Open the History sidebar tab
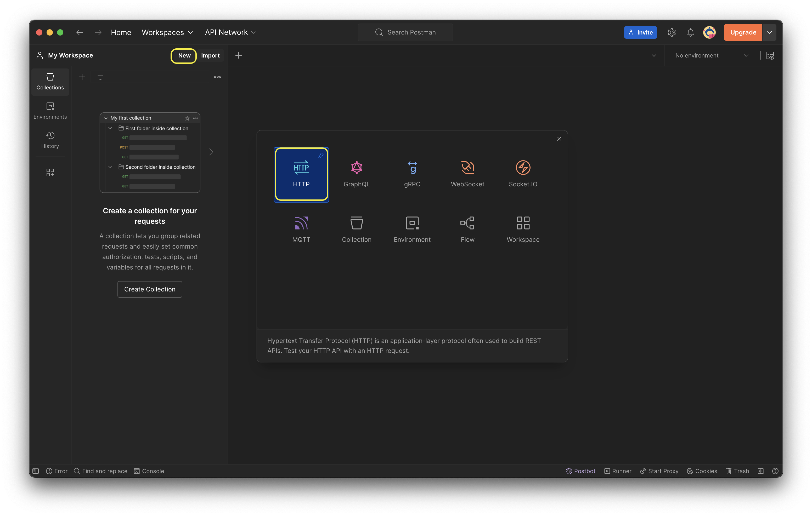Screen dimensions: 812x516 pyautogui.click(x=50, y=140)
